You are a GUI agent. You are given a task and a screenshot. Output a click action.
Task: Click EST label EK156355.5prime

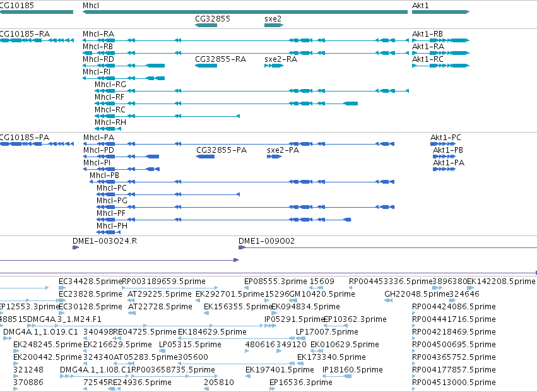237,307
